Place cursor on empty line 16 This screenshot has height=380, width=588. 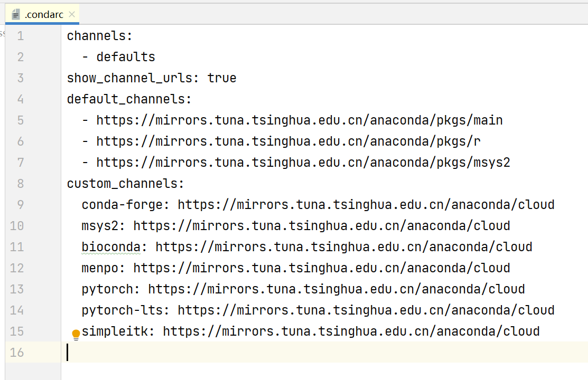[x=324, y=352]
